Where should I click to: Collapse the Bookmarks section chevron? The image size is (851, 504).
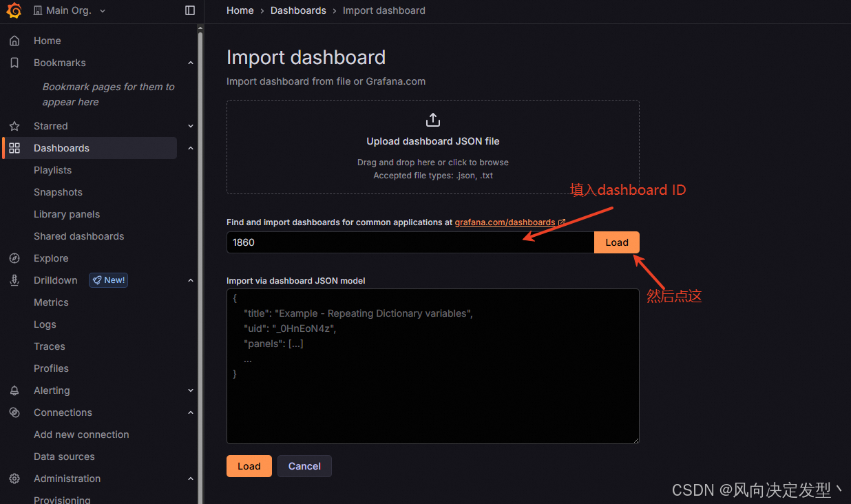(x=191, y=63)
